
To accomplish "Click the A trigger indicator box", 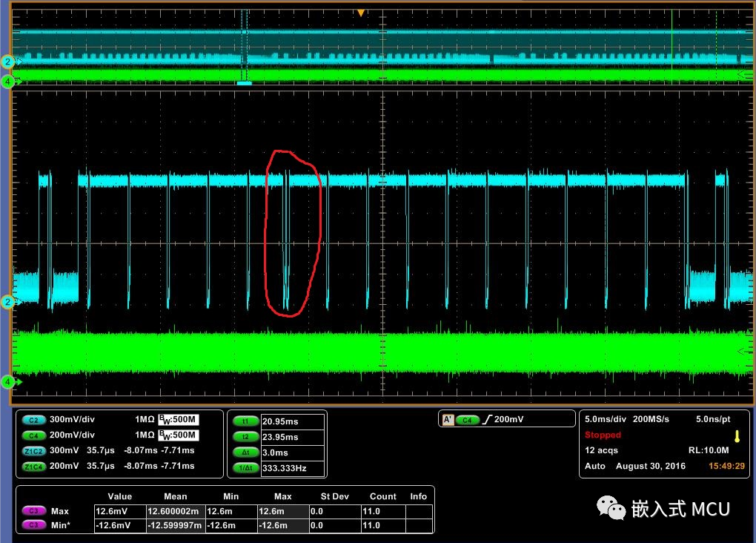I will (x=447, y=420).
